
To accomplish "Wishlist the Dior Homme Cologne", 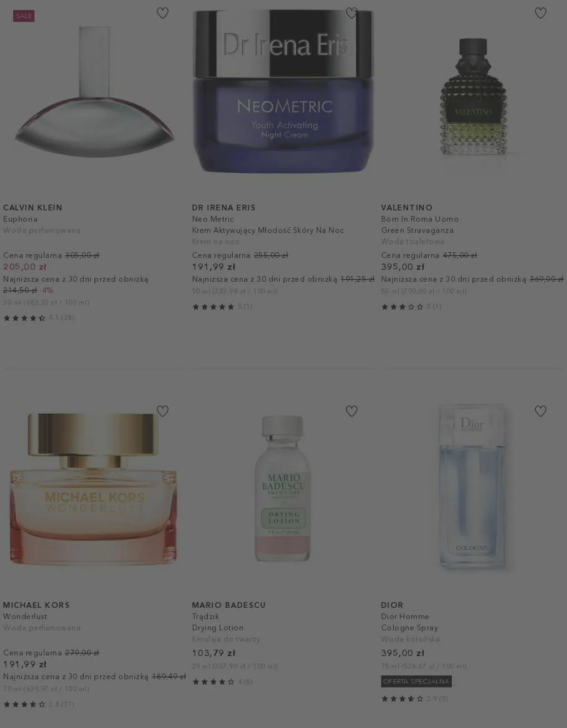I will point(541,411).
